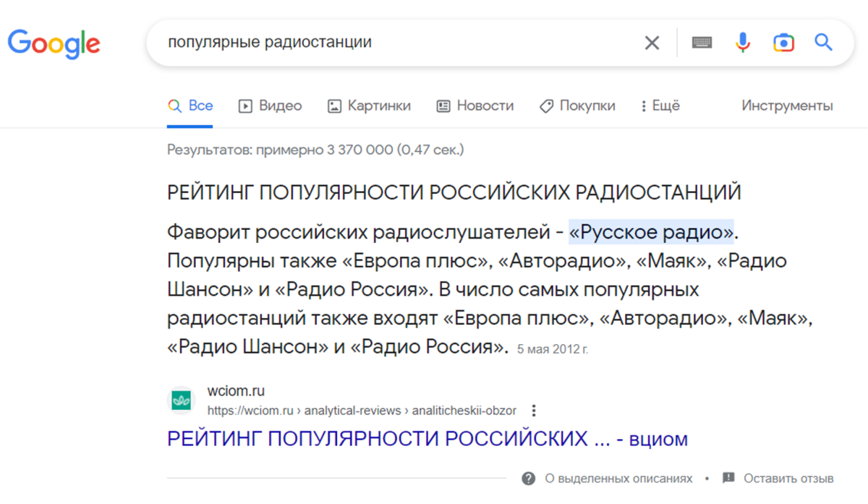The width and height of the screenshot is (868, 504).
Task: Click the snippet heading РЕЙТИНГ ПОПУЛЯРНОСТИ РОССИЙСКИХ РАДИОСТАНЦИЙ
Action: click(x=454, y=192)
